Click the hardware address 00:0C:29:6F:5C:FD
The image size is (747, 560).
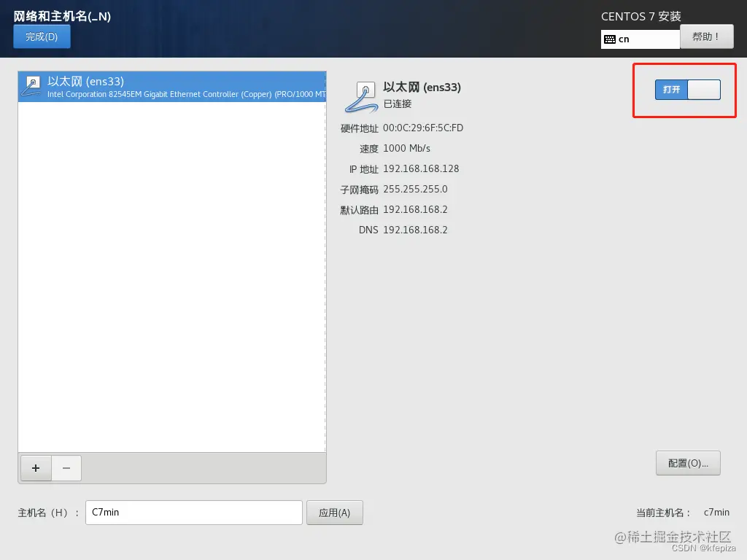423,128
